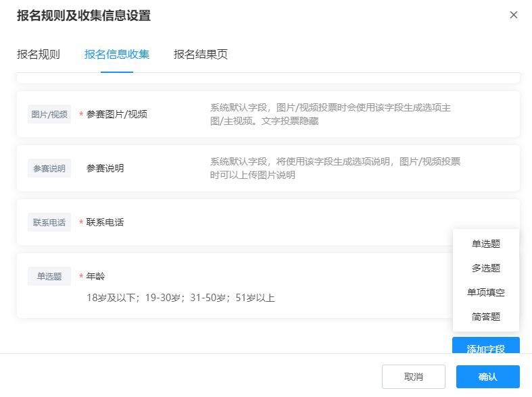The height and width of the screenshot is (397, 532).
Task: Open the 报名结果页 tab
Action: pos(201,54)
